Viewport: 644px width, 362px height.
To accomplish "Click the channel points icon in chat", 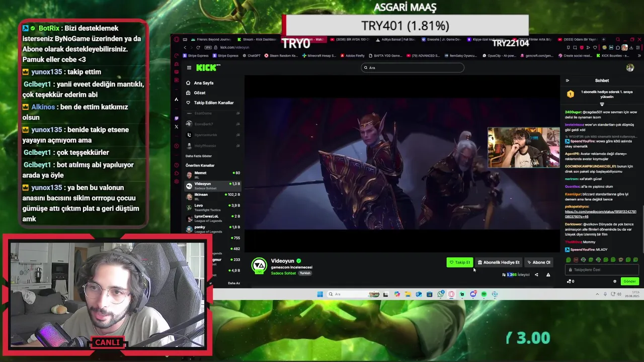I will (570, 281).
